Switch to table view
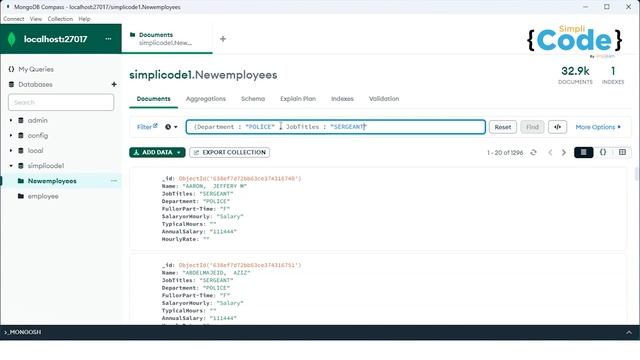The image size is (640, 360). click(622, 152)
